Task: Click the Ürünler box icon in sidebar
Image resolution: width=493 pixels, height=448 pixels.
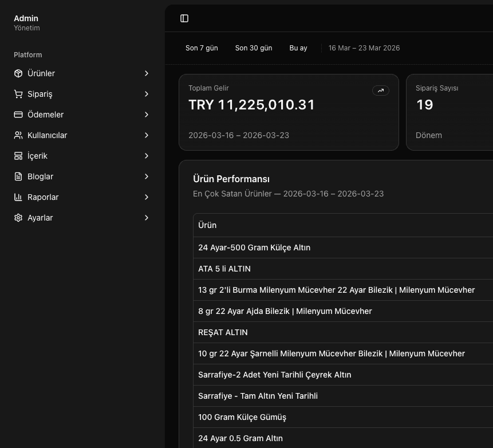Action: coord(18,73)
